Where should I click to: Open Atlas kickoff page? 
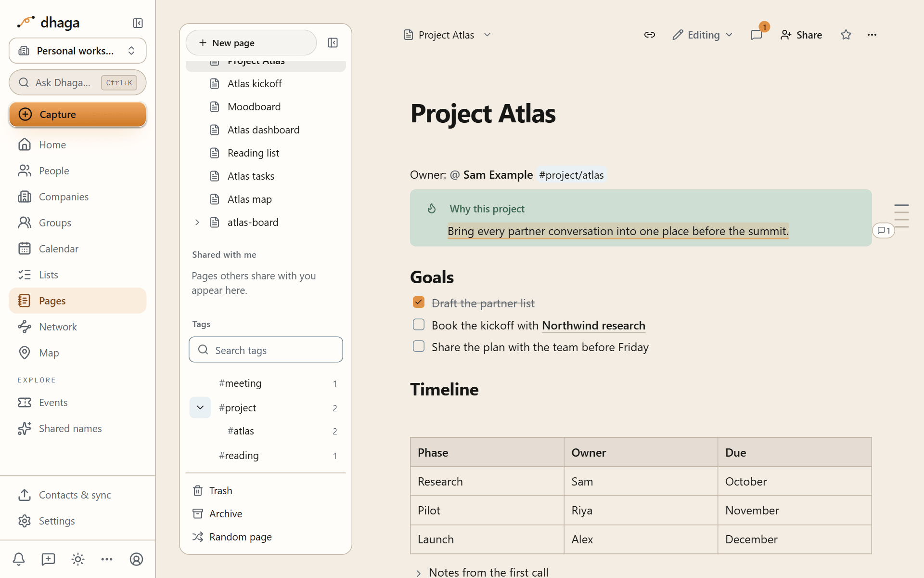[266, 83]
